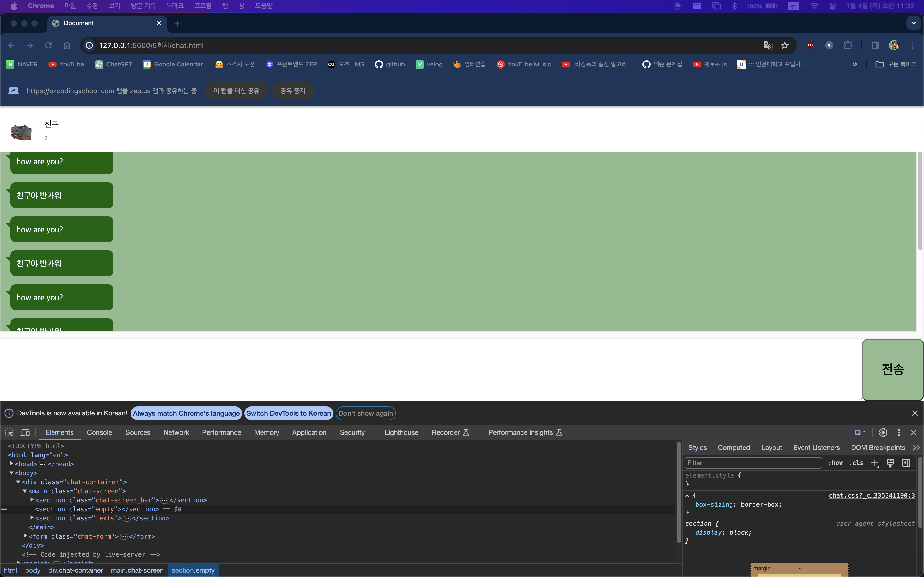Bookmark this page with star icon
Screen dimensions: 924x577
pyautogui.click(x=785, y=45)
